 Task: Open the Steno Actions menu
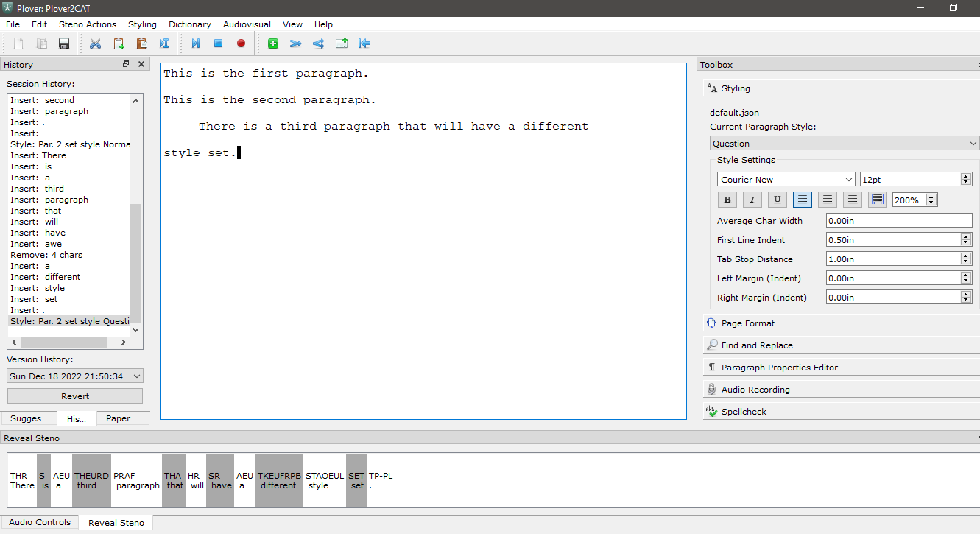[x=88, y=24]
